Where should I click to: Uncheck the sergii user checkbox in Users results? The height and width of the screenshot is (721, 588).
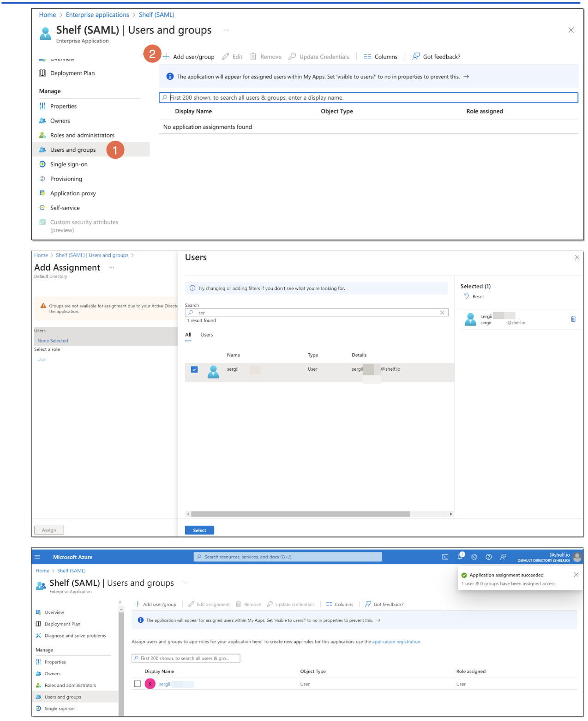[194, 369]
